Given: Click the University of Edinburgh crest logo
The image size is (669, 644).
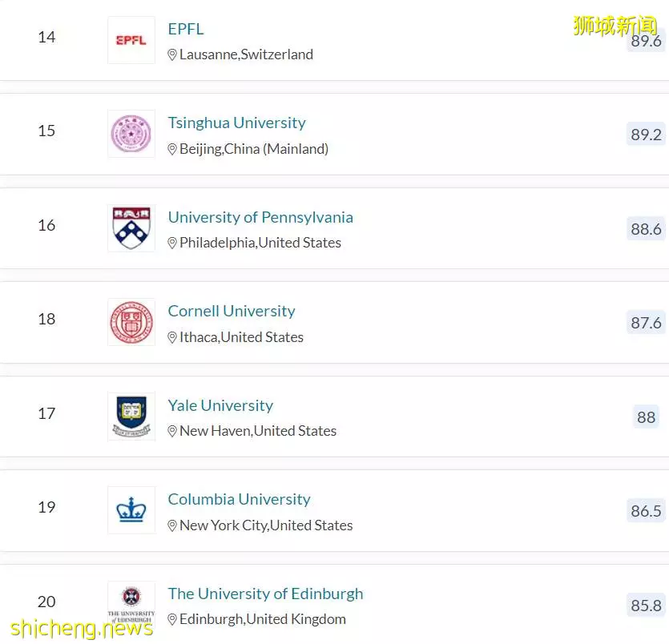Looking at the screenshot, I should point(131,604).
